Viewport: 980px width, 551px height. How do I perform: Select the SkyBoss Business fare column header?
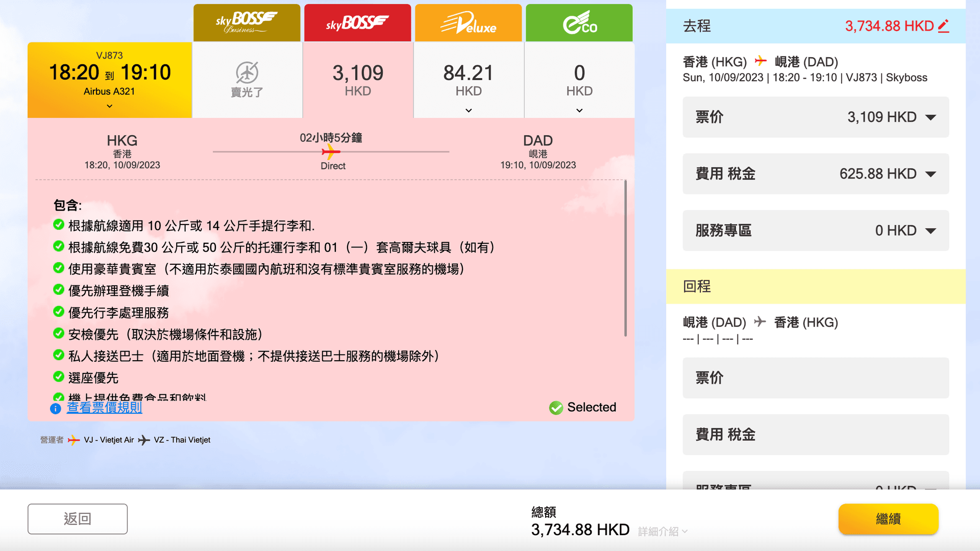click(247, 23)
